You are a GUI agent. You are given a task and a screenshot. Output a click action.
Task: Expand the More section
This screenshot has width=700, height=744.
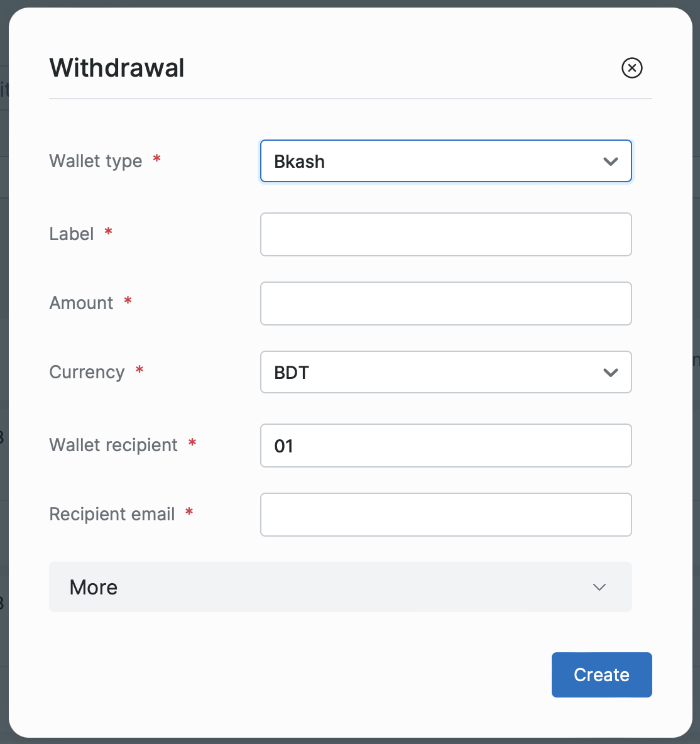point(340,587)
